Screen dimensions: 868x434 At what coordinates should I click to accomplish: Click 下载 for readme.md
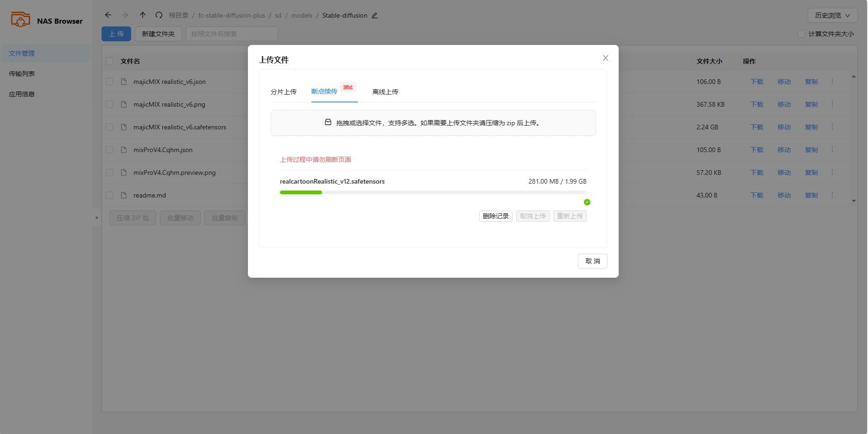point(757,195)
